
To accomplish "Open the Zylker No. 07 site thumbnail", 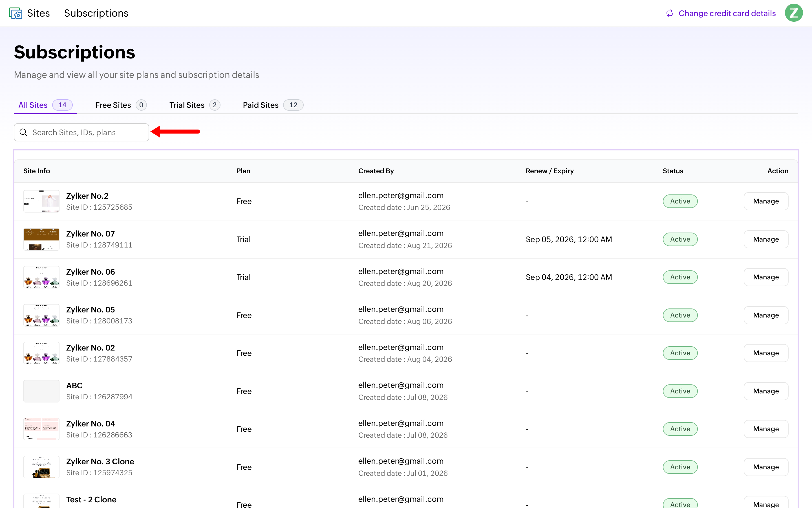I will pyautogui.click(x=41, y=239).
